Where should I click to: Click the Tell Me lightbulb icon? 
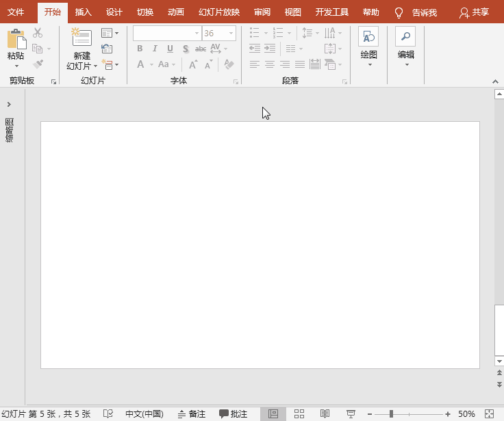point(399,12)
